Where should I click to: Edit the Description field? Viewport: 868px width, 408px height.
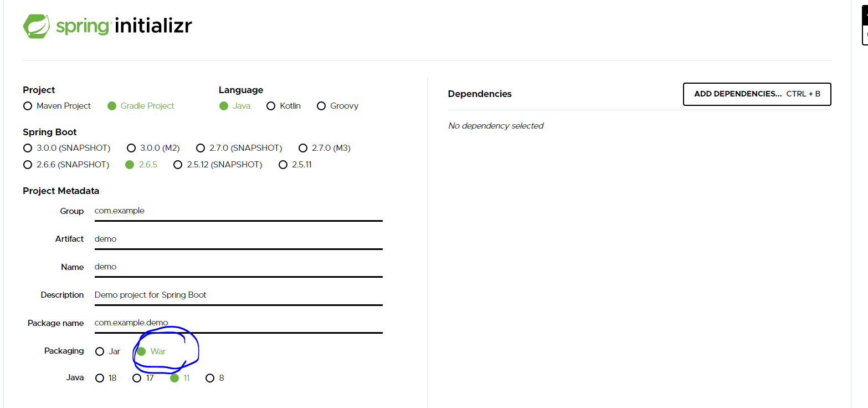pos(238,295)
